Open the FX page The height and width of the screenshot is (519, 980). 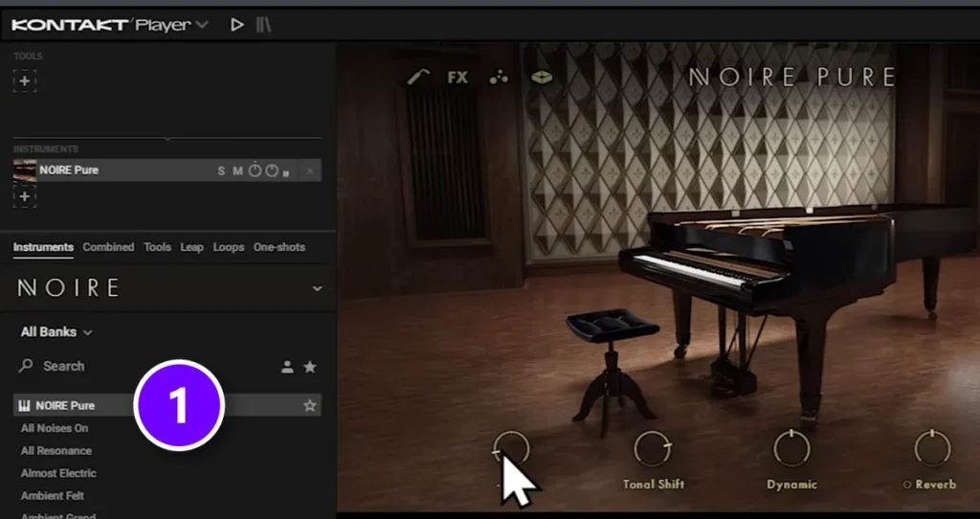tap(457, 78)
